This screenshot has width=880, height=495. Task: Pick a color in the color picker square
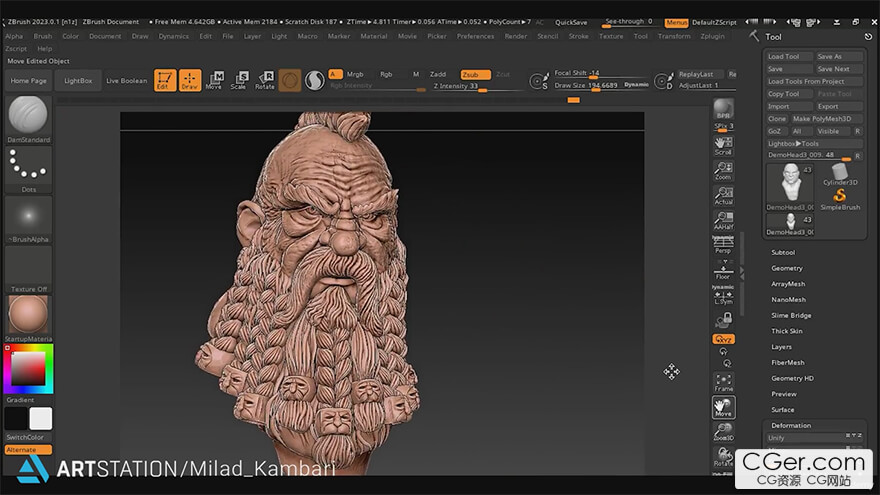click(28, 368)
